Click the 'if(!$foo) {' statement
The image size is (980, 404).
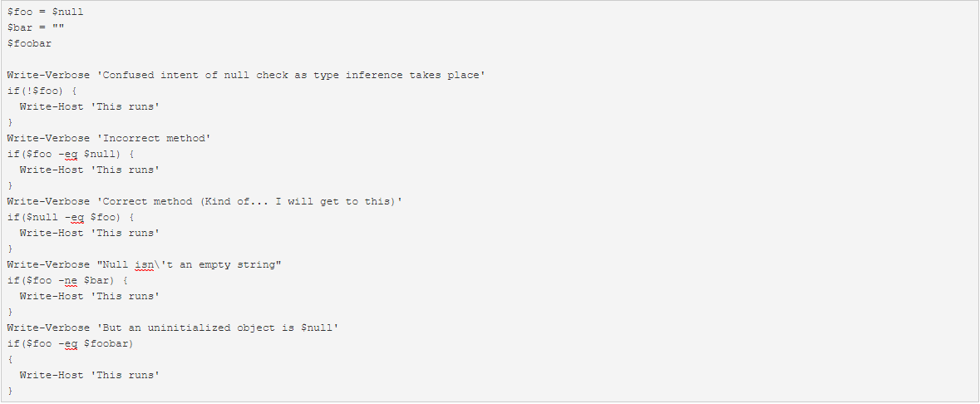pyautogui.click(x=42, y=91)
